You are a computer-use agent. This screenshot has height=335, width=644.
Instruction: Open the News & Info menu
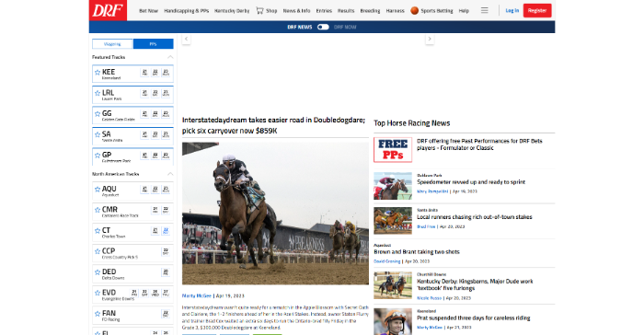(x=296, y=11)
